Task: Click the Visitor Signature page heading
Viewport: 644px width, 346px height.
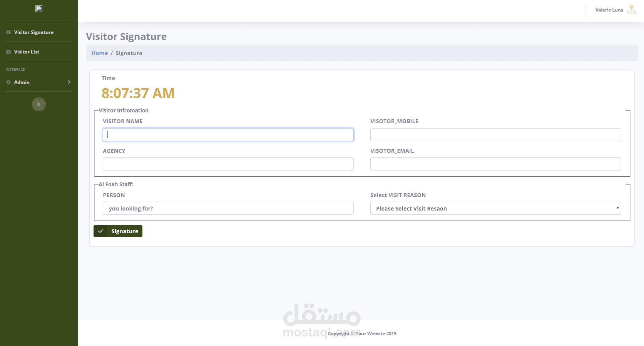Action: [126, 37]
